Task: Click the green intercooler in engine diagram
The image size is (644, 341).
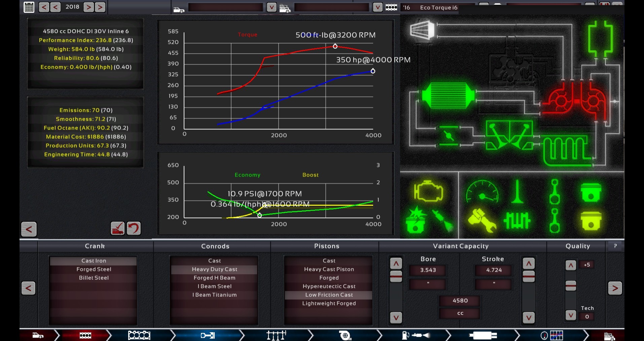Action: [x=448, y=96]
